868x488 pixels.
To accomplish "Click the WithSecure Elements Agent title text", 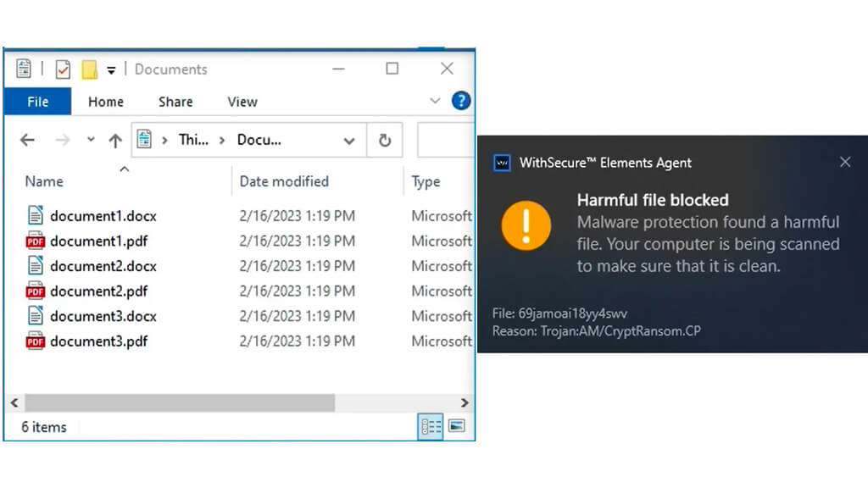I will click(x=605, y=163).
